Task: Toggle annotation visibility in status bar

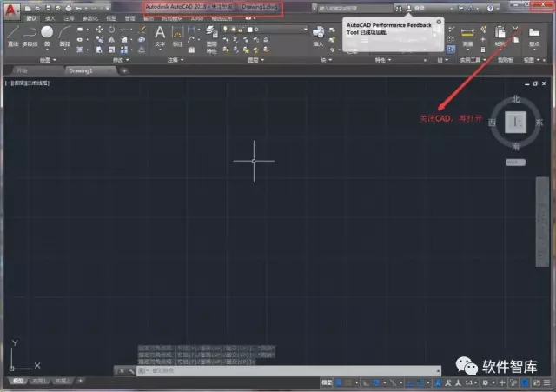Action: click(438, 382)
